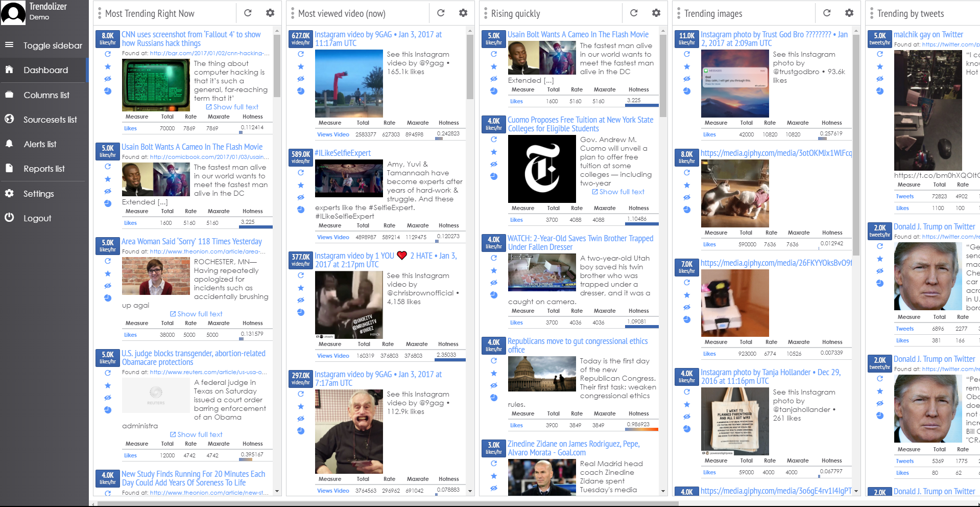Image resolution: width=980 pixels, height=507 pixels.
Task: Open settings gear of Rising quickly column
Action: 656,13
